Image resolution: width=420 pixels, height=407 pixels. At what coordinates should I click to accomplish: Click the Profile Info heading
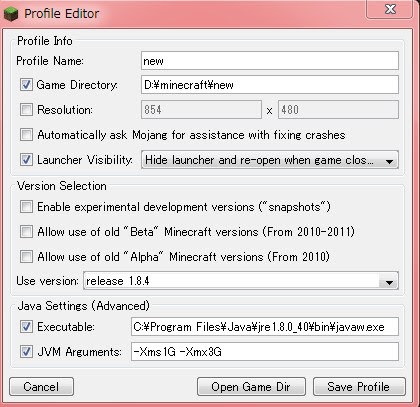(45, 41)
